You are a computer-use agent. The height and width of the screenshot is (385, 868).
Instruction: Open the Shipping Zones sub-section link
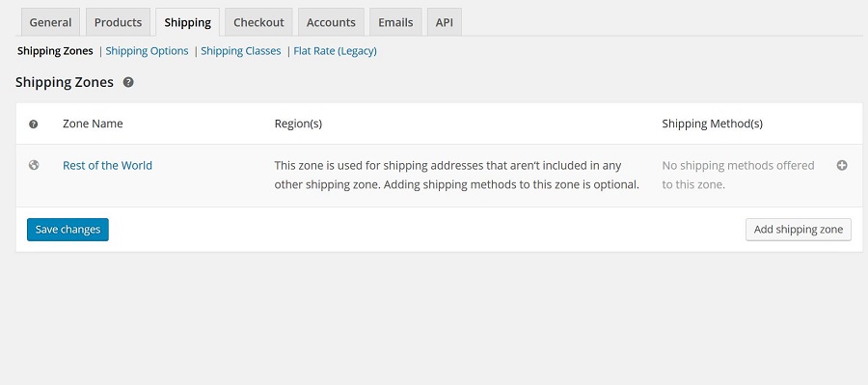pyautogui.click(x=55, y=51)
